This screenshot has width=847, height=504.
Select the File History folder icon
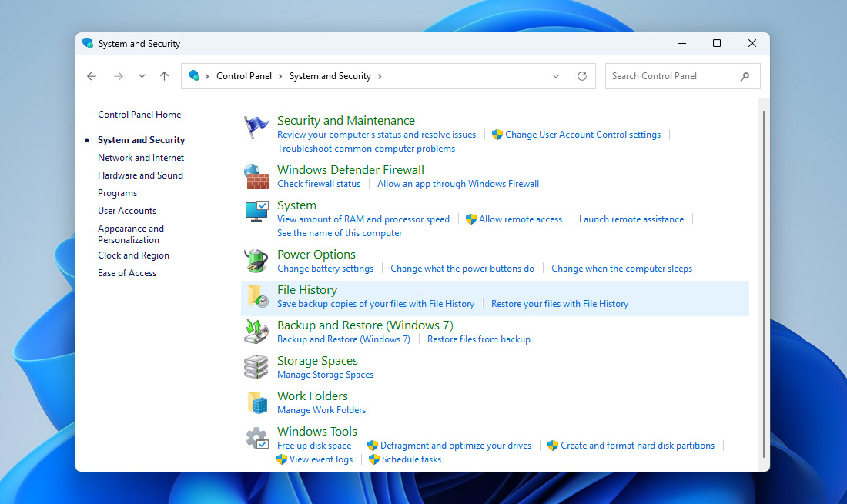click(x=256, y=295)
